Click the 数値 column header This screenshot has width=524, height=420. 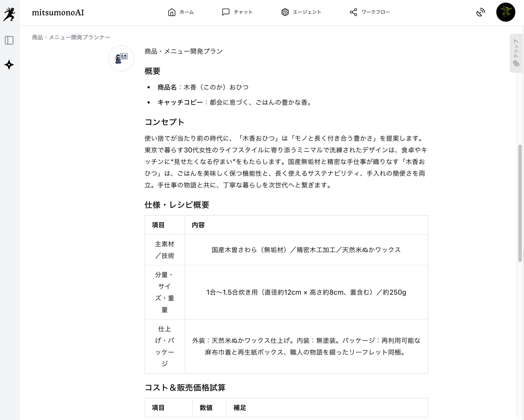coord(206,408)
